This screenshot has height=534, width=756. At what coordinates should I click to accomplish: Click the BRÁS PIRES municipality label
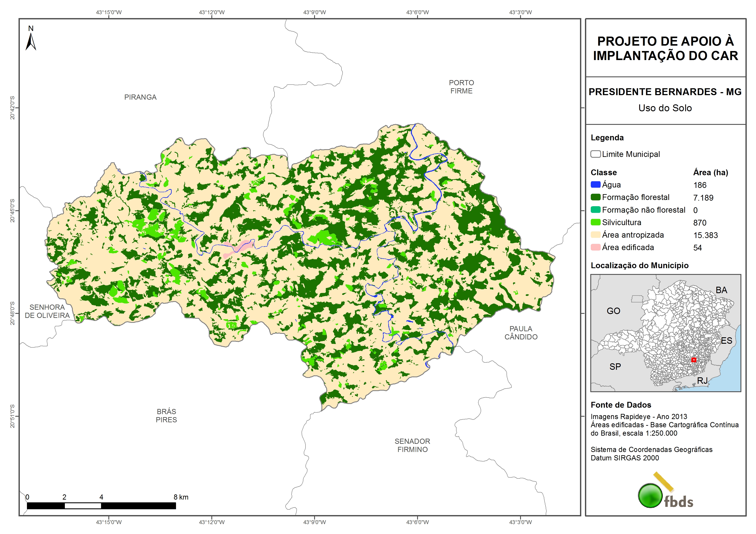point(166,416)
